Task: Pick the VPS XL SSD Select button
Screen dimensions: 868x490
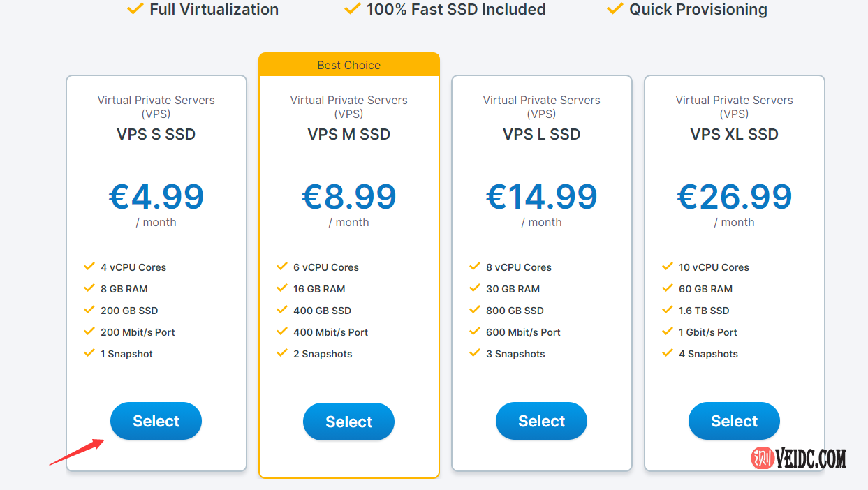Action: [734, 421]
